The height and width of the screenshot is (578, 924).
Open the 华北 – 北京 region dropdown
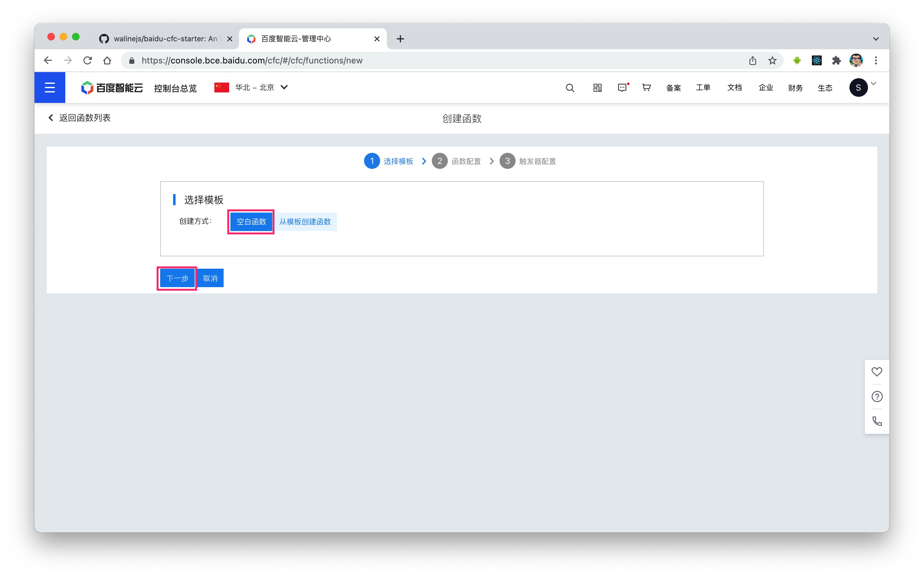tap(252, 87)
